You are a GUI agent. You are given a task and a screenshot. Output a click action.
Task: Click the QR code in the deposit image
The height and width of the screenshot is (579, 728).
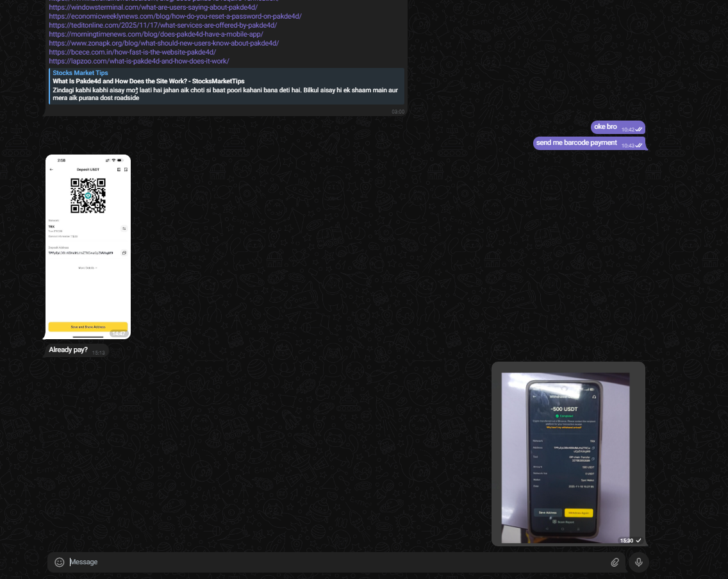(x=88, y=196)
